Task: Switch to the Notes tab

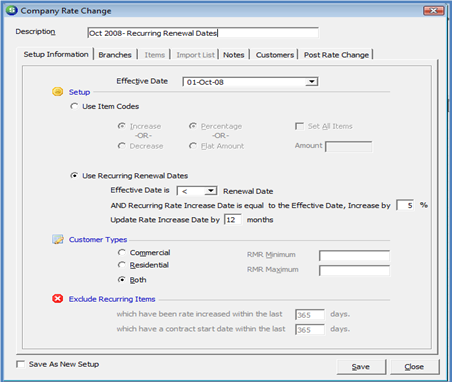Action: tap(234, 55)
